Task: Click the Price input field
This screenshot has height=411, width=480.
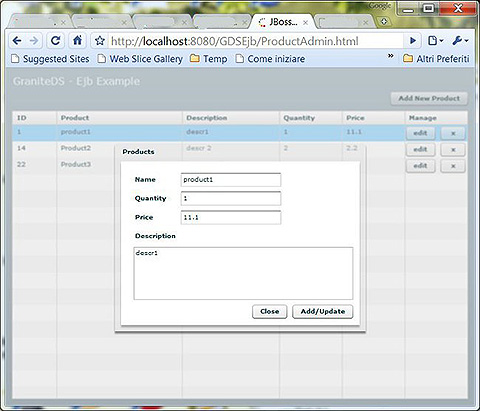Action: 231,217
